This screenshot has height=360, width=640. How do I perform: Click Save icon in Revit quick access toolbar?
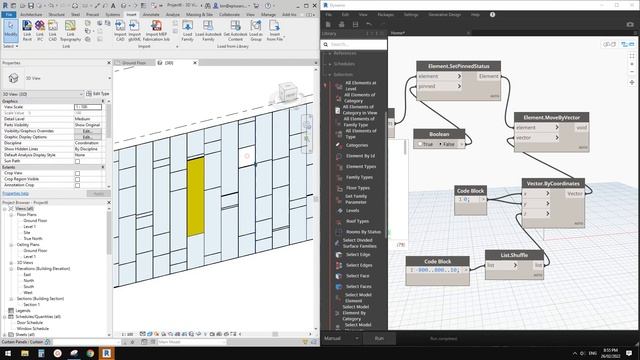point(31,6)
